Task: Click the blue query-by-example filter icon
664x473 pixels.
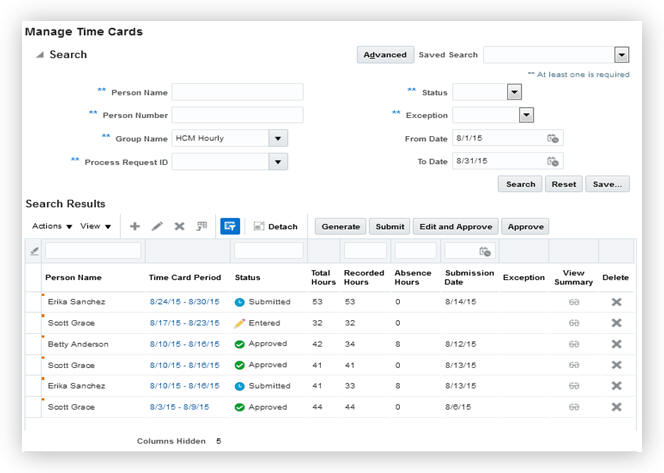Action: (229, 227)
